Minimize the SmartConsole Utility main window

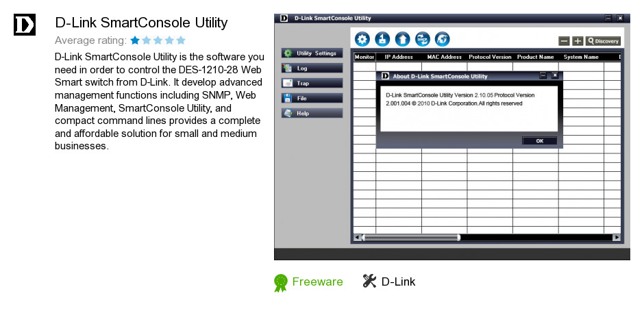(608, 18)
